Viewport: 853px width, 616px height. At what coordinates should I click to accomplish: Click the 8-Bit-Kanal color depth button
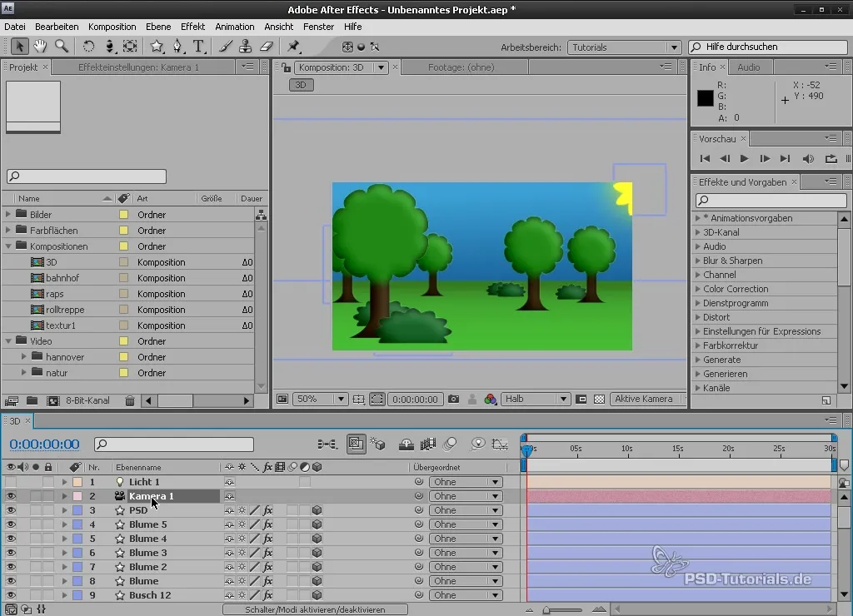[87, 401]
